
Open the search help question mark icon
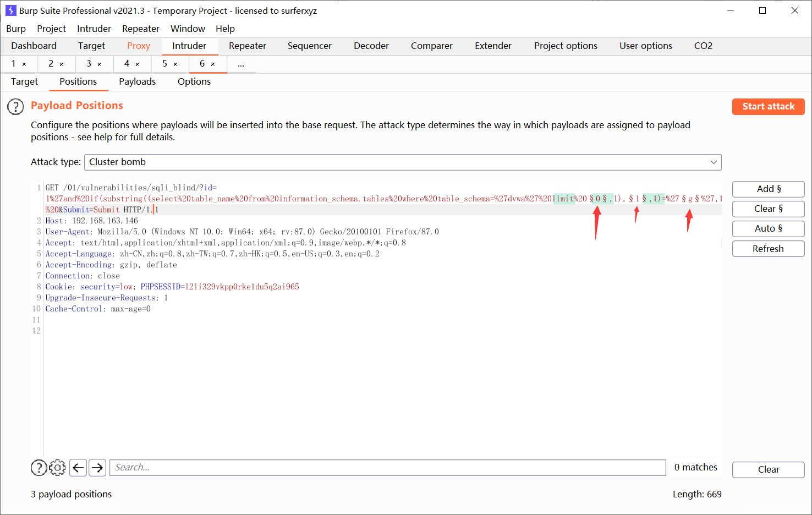pos(39,468)
